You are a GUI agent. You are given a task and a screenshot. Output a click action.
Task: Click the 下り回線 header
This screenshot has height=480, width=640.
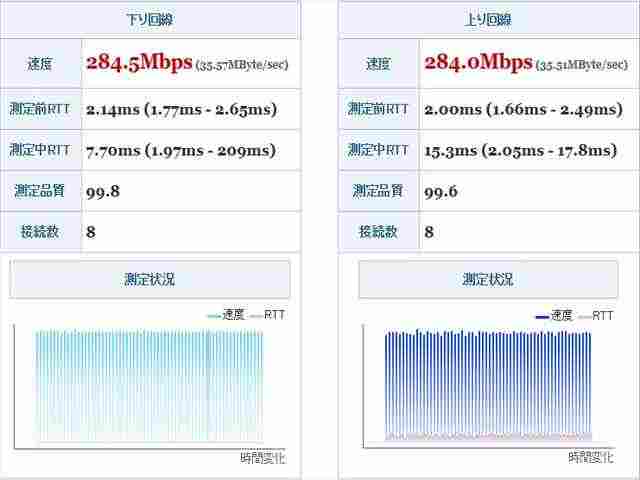click(150, 19)
